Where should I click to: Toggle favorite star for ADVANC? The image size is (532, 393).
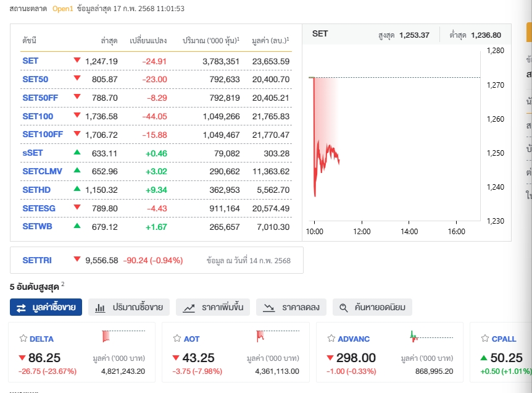click(331, 339)
